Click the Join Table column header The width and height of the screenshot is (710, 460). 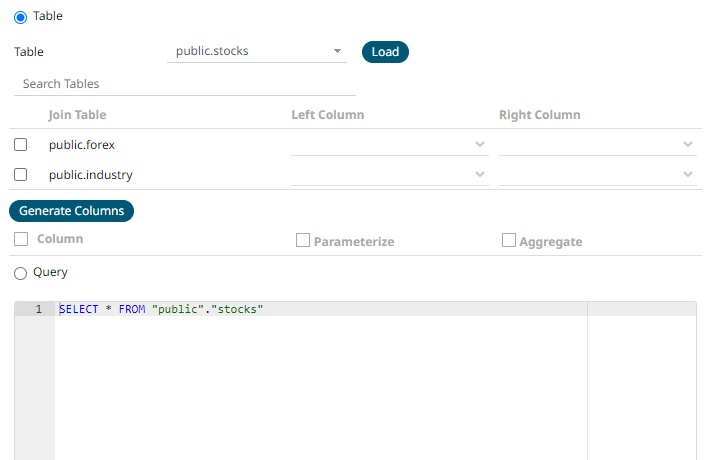(x=77, y=115)
